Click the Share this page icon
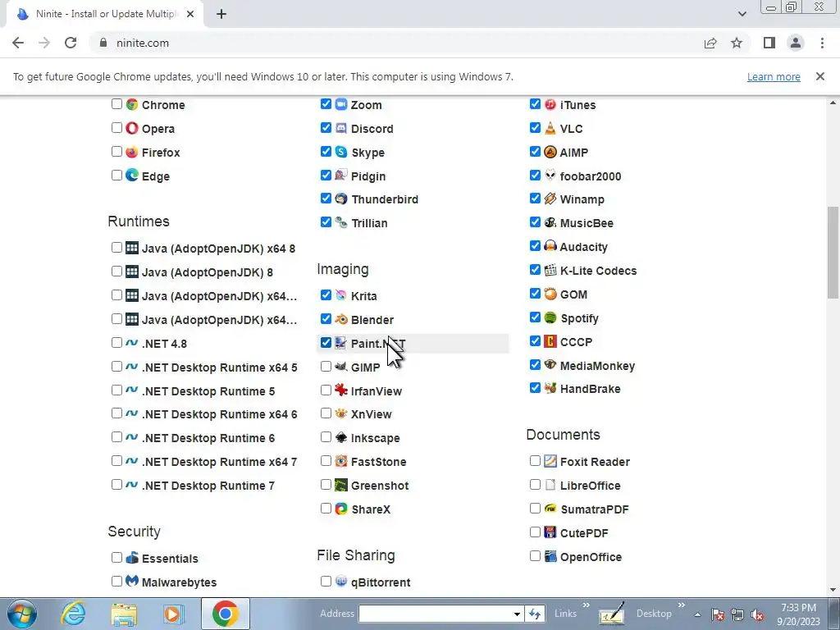This screenshot has height=630, width=840. [710, 43]
